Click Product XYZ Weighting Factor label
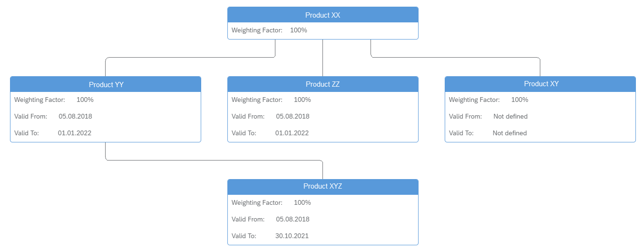This screenshot has width=644, height=251. [257, 202]
